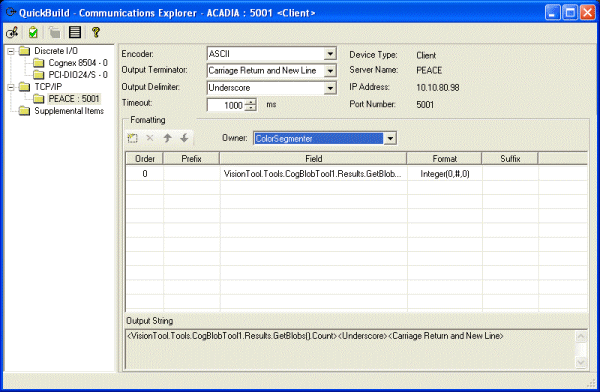Click the empty Prefix cell of row 0
Viewport: 600px width, 392px height.
191,174
